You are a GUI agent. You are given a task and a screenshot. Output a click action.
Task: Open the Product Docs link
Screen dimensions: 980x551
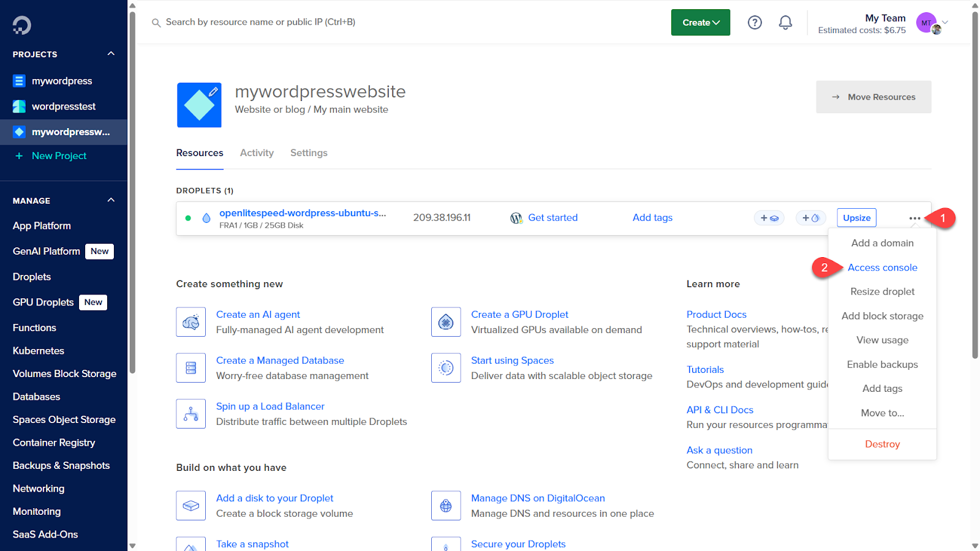[717, 315]
